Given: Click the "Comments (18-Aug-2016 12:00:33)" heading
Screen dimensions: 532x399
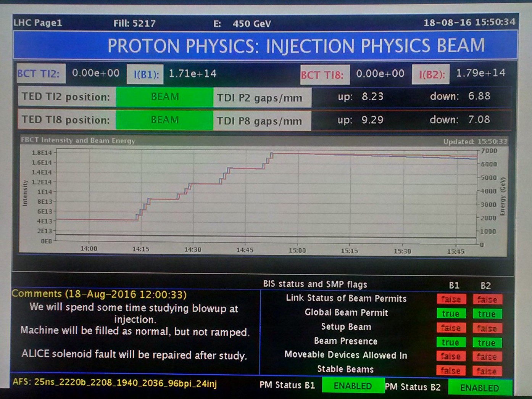Looking at the screenshot, I should tap(99, 294).
